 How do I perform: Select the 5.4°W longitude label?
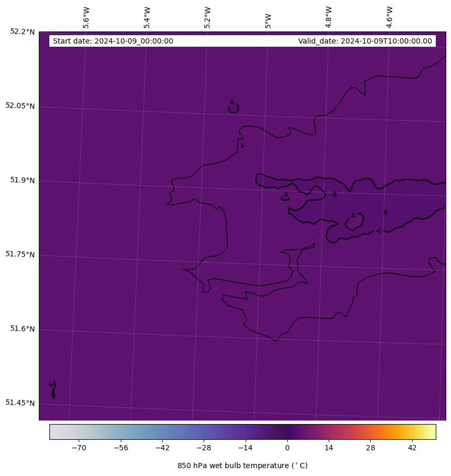coord(147,17)
